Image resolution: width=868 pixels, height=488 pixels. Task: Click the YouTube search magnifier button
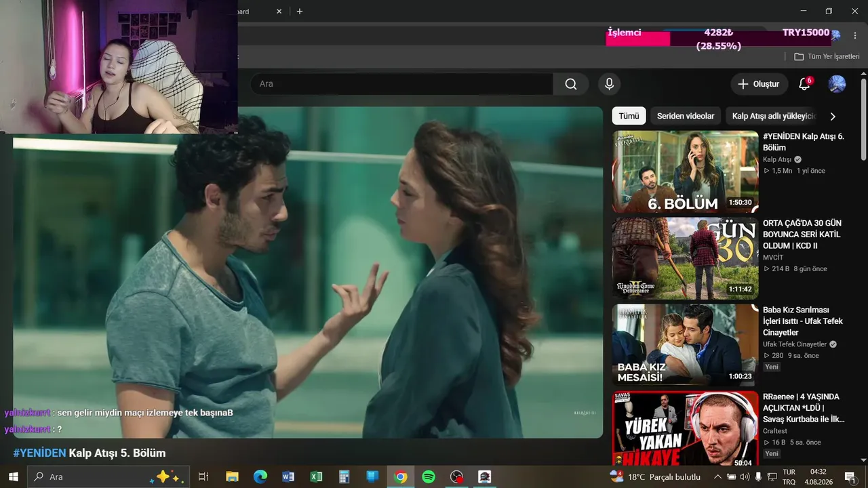571,84
